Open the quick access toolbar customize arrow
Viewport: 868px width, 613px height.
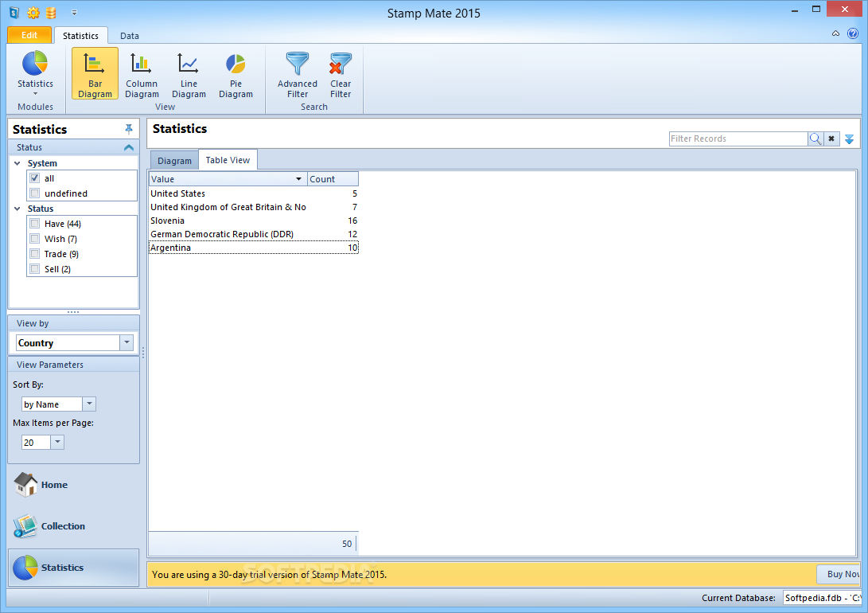[74, 12]
